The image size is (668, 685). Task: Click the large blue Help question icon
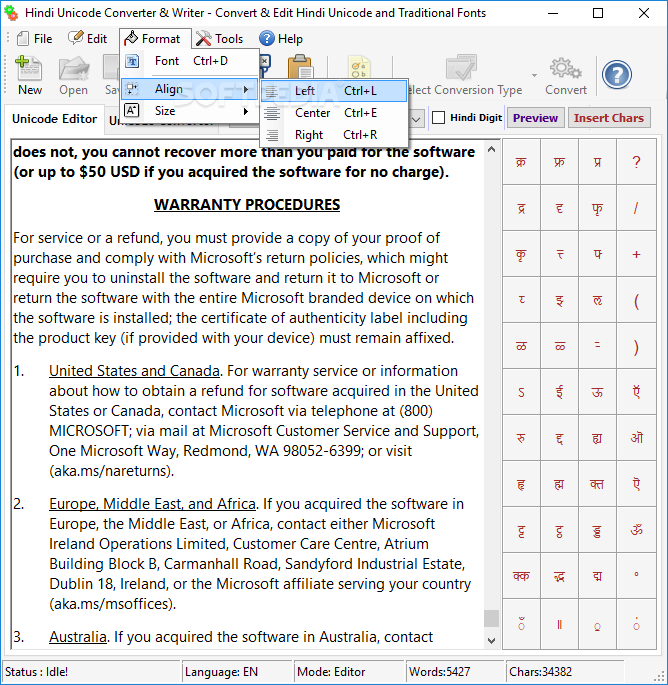tap(616, 75)
